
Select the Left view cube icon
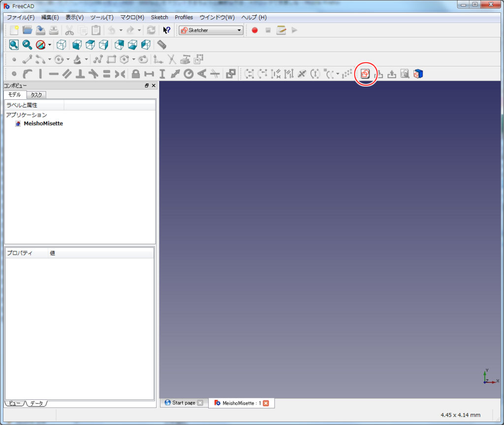coord(146,45)
